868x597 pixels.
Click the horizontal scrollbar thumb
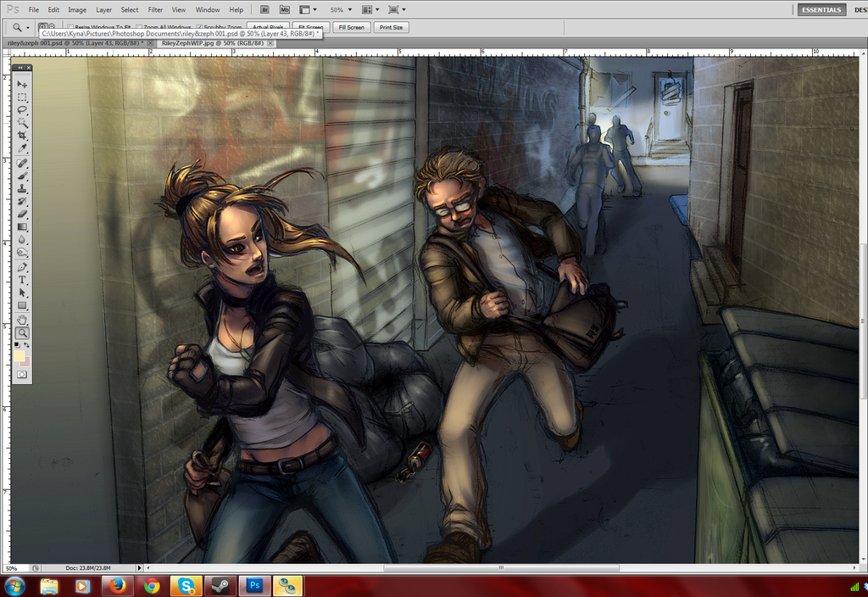tap(502, 567)
